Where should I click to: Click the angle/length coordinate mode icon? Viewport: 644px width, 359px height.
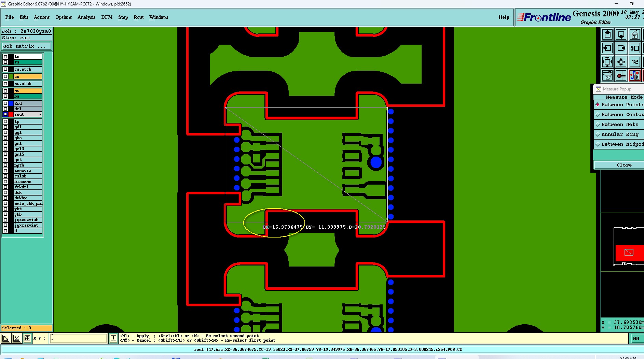coord(17,338)
